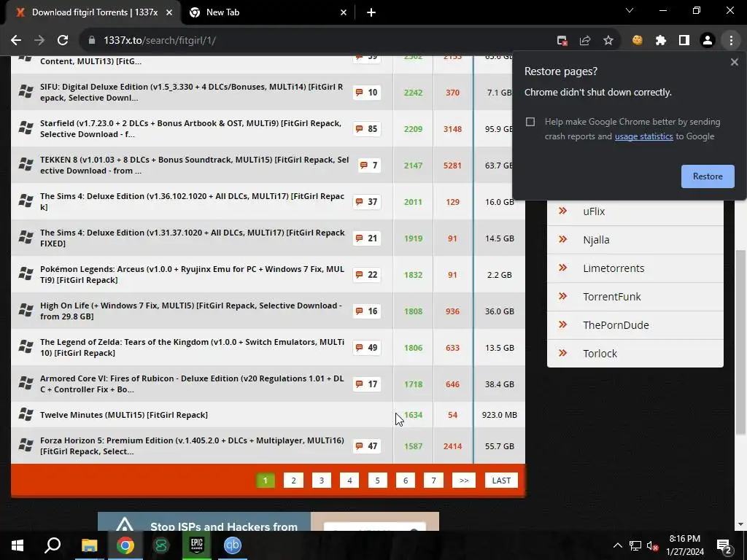Reload the 1337x page
Screen dimensions: 747x560
click(63, 41)
